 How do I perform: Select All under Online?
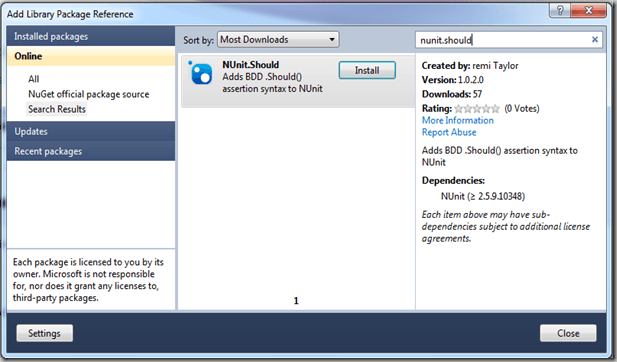33,79
